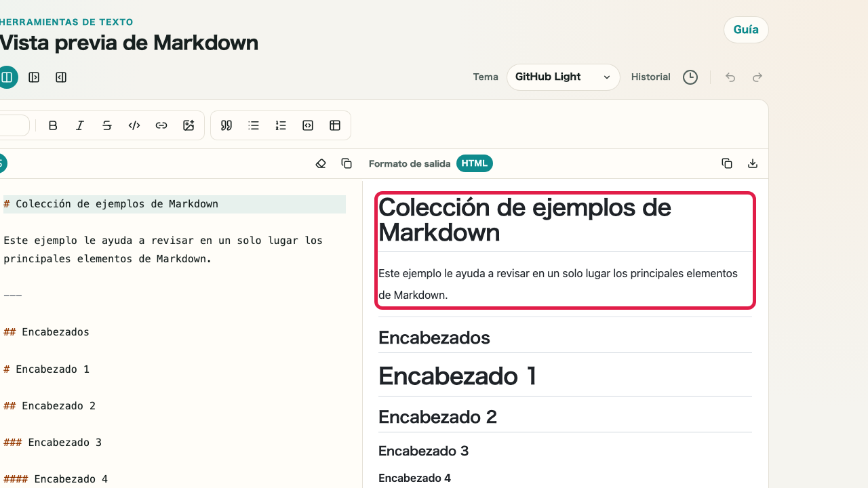Click the 'Encabezado 3' heading in preview
Image resolution: width=868 pixels, height=488 pixels.
point(424,451)
